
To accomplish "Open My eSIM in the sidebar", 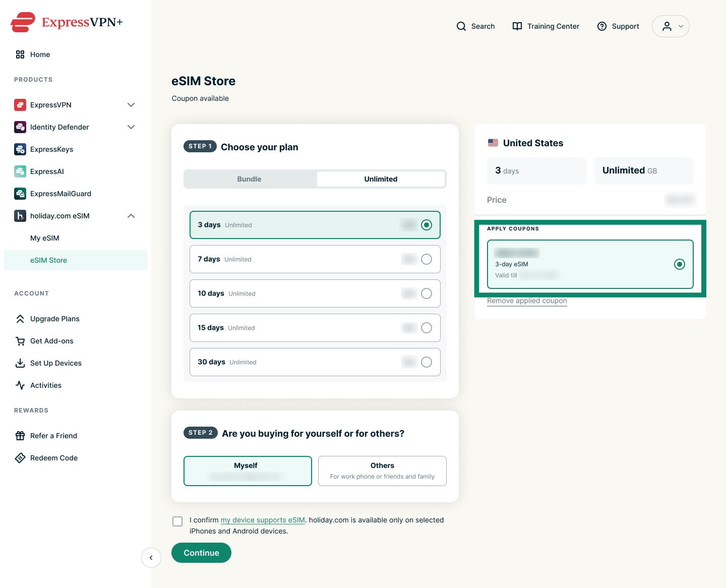I will (x=45, y=238).
